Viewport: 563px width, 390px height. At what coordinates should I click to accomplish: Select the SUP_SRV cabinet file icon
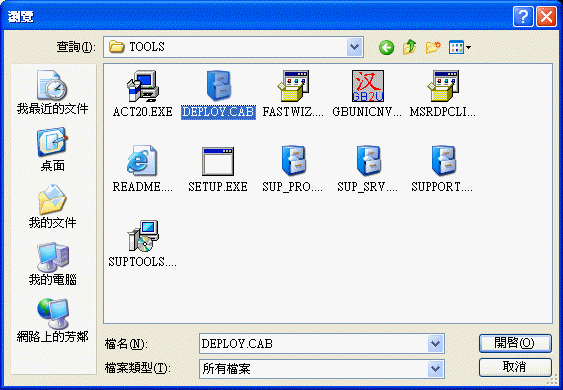click(x=368, y=161)
